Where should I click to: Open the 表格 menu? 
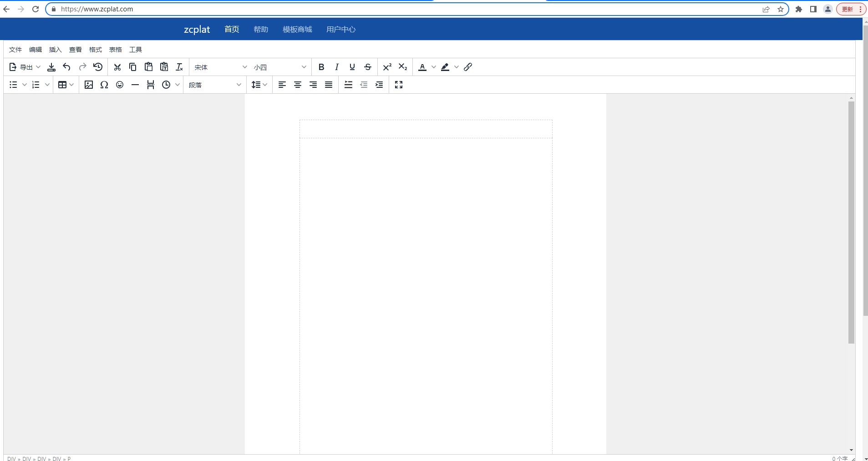pyautogui.click(x=116, y=50)
